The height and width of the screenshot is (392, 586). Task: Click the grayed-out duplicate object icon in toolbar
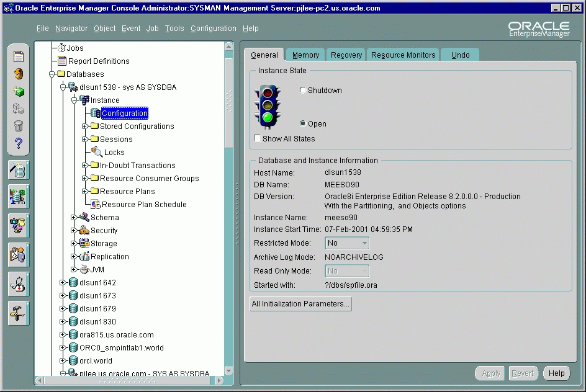(19, 109)
